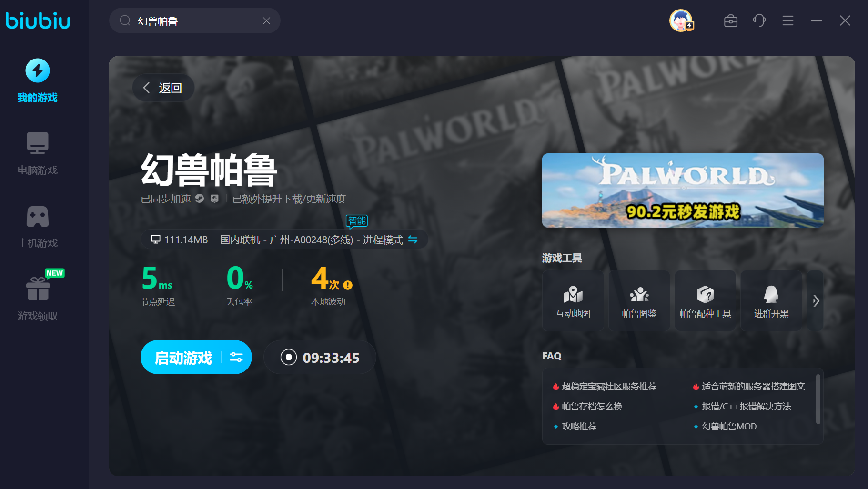The height and width of the screenshot is (489, 868).
Task: Switch to 电脑游戏 sidebar tab
Action: (38, 153)
